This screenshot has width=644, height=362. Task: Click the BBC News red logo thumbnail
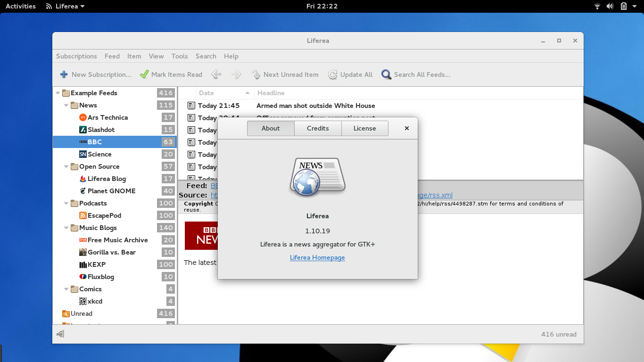[x=201, y=236]
